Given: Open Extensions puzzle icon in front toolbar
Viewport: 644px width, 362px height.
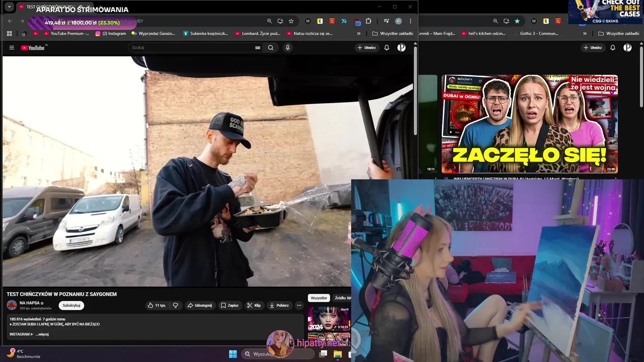Looking at the screenshot, I should pyautogui.click(x=368, y=21).
